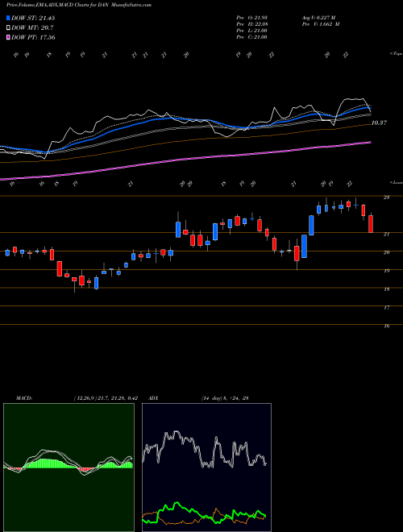Screen dimensions: 403x532
Task: Click the 'DOW MT: 20.7' legend label
Action: [32, 28]
